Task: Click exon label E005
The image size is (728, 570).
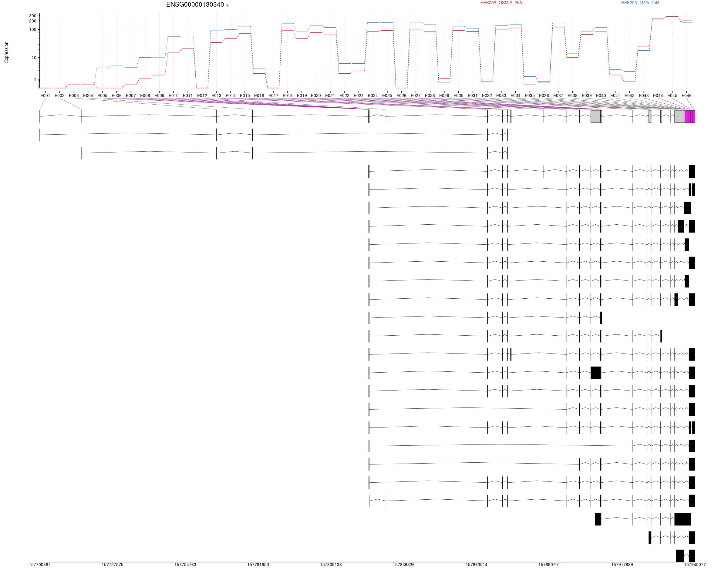Action: 103,96
